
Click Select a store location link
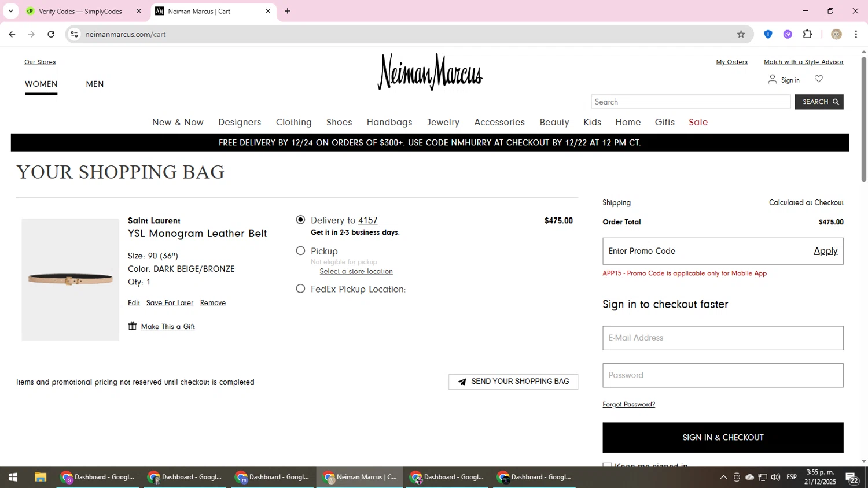click(356, 271)
